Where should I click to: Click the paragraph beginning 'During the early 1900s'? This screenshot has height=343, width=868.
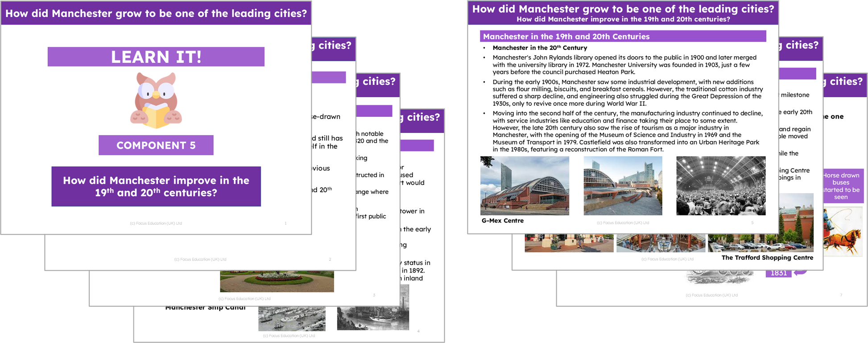click(628, 93)
